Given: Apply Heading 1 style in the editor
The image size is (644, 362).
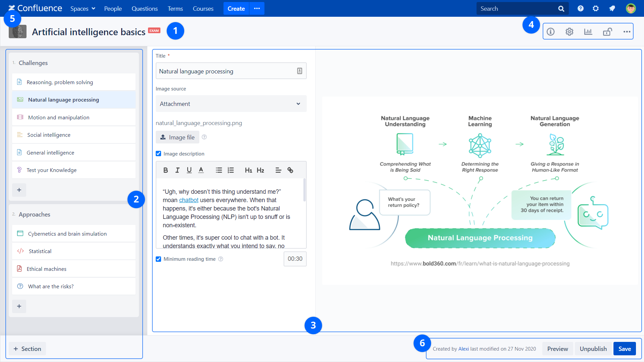Looking at the screenshot, I should click(248, 170).
